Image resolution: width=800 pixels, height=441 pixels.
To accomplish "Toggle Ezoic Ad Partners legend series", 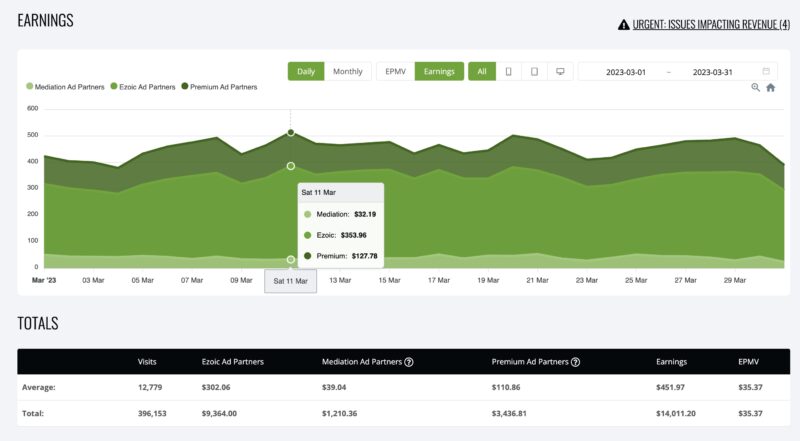I will point(144,87).
